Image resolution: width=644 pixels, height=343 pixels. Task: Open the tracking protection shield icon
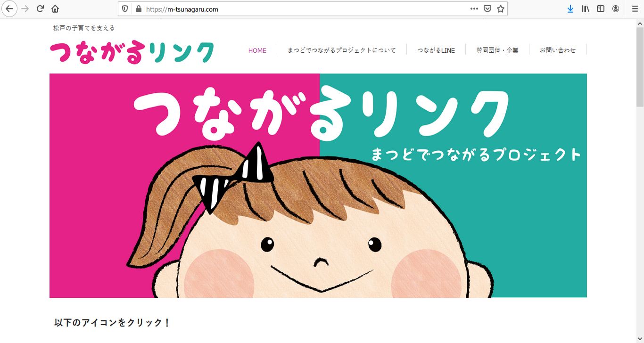click(x=125, y=9)
